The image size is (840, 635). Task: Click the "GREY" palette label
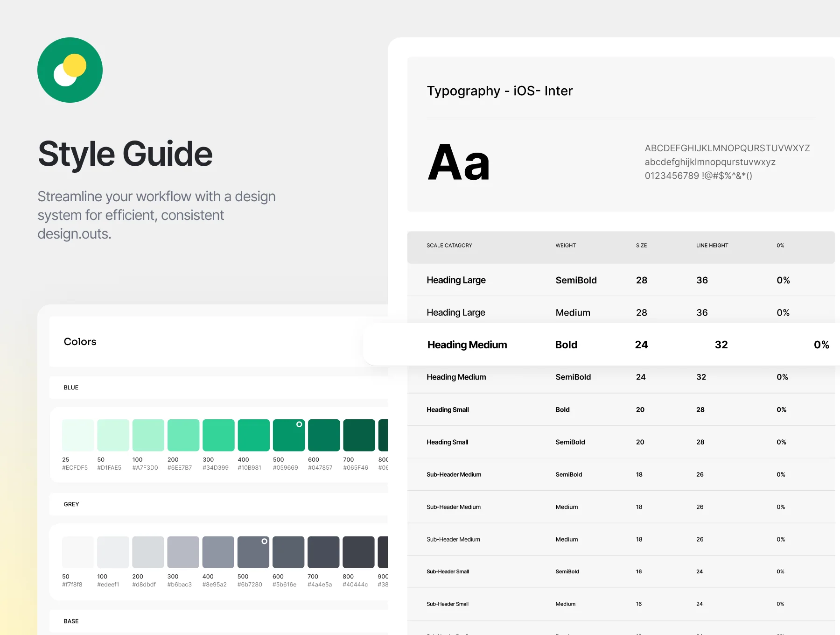click(71, 504)
